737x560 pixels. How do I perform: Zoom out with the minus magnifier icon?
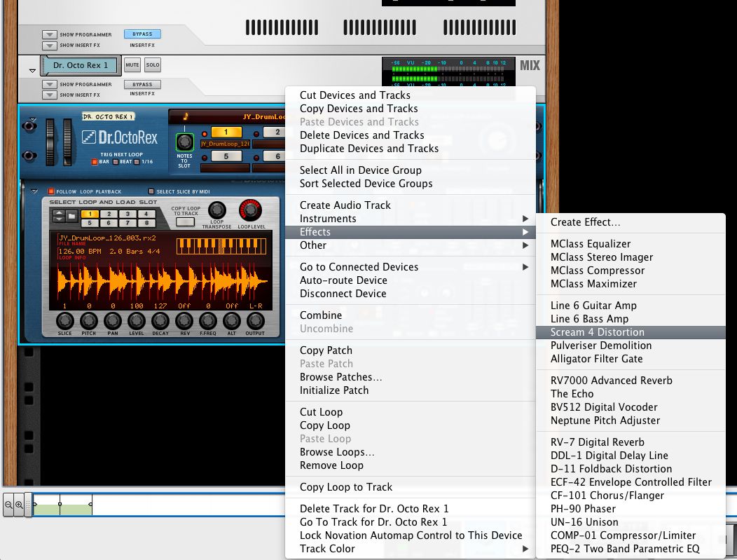pos(8,505)
